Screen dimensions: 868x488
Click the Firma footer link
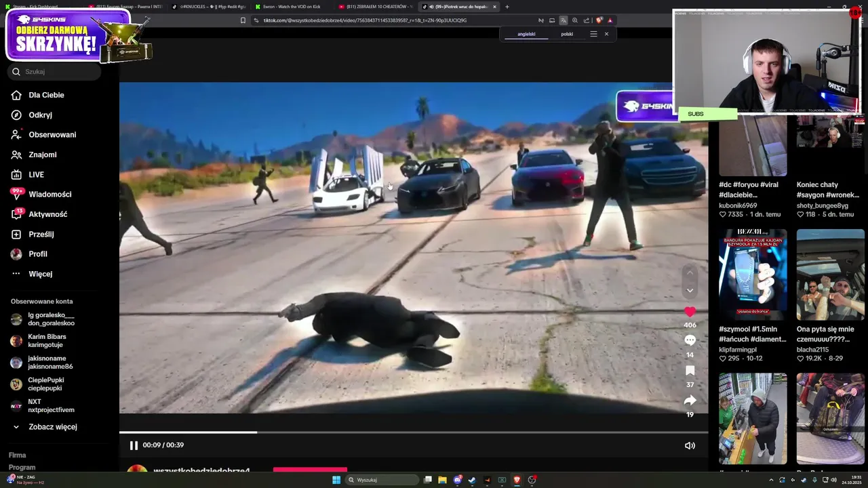click(x=17, y=455)
